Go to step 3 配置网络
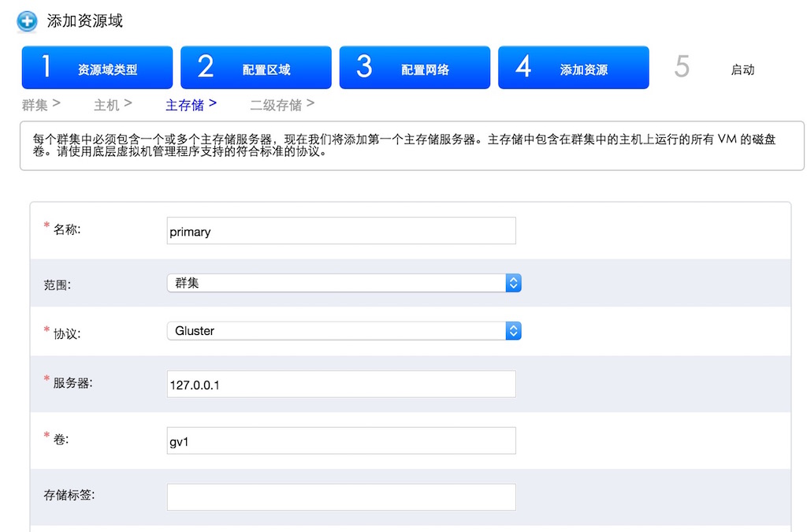Screen dimensions: 807x532 coord(415,68)
